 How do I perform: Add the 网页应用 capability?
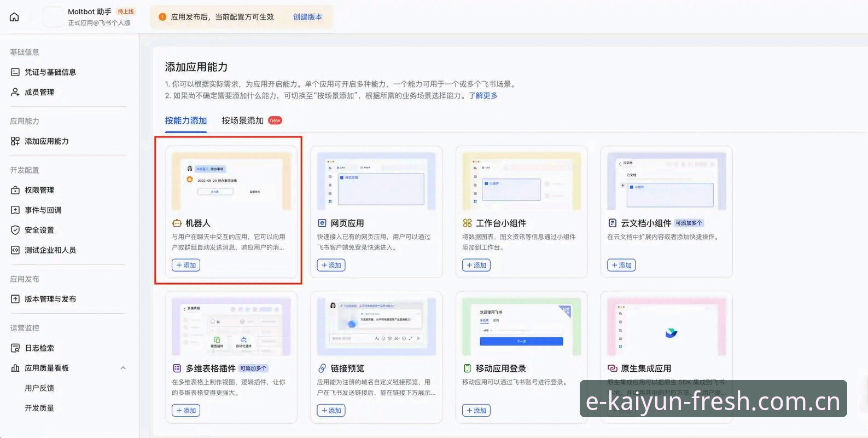point(331,265)
